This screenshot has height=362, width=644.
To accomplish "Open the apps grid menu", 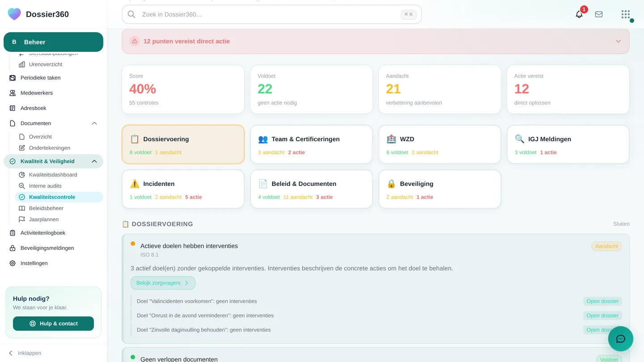I will (626, 14).
